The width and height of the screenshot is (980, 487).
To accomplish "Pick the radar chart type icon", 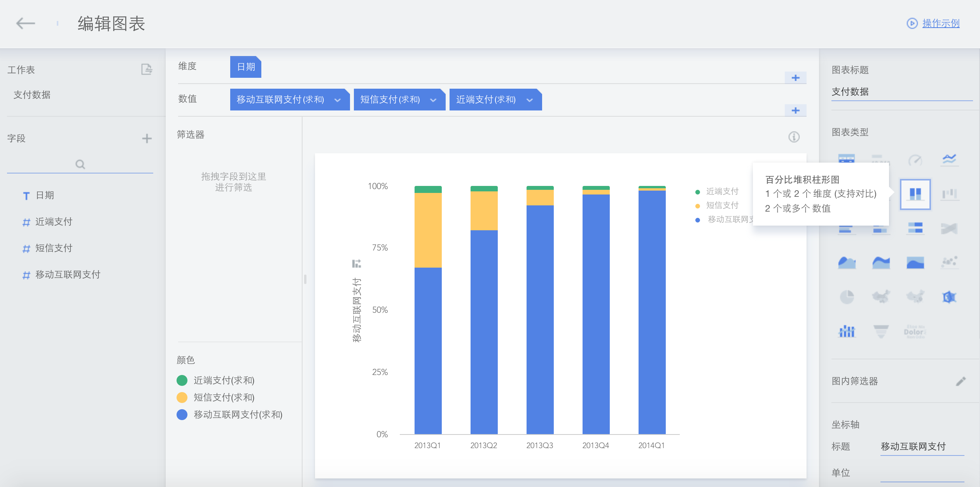I will pos(949,297).
